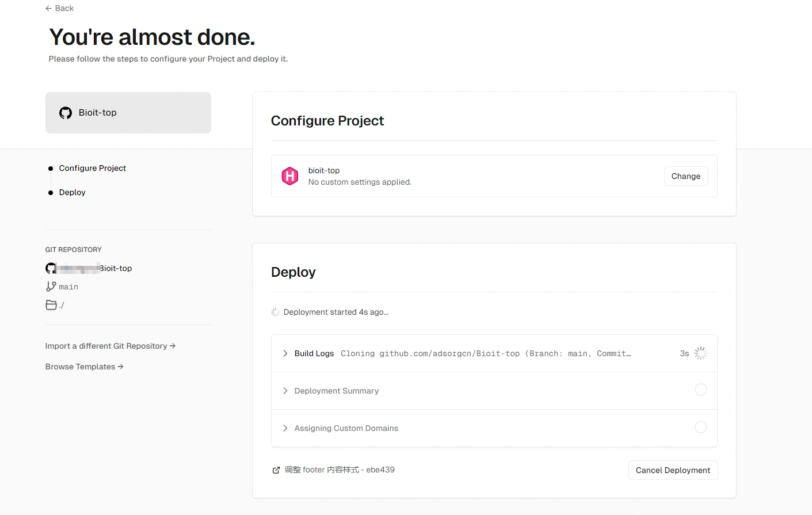Click the Assigning Custom Domains status circle
The width and height of the screenshot is (812, 515).
pos(700,427)
